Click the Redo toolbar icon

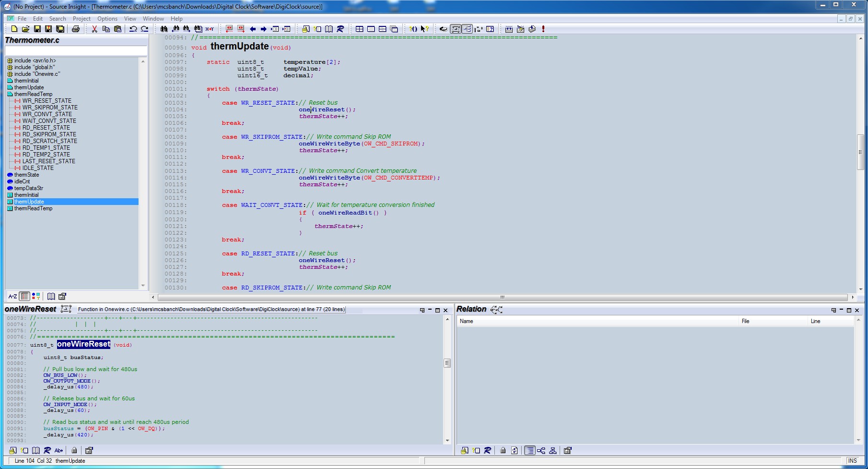(144, 29)
